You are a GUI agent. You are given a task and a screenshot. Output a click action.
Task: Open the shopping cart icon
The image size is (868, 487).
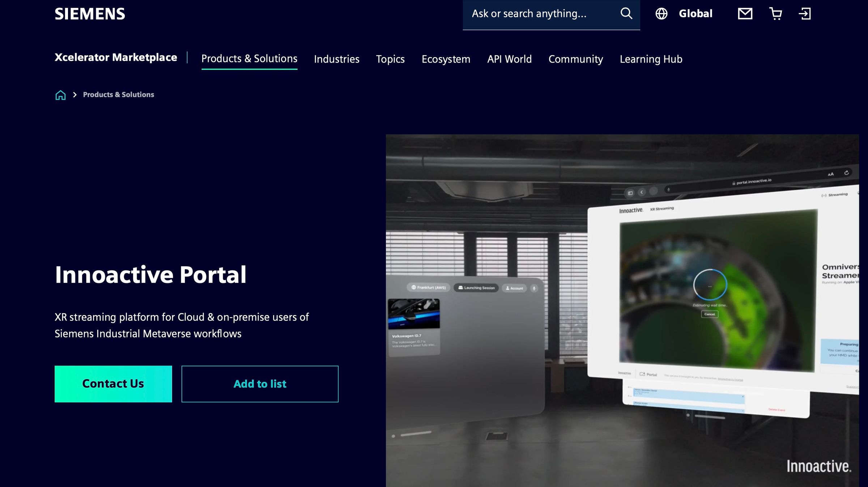pyautogui.click(x=775, y=14)
